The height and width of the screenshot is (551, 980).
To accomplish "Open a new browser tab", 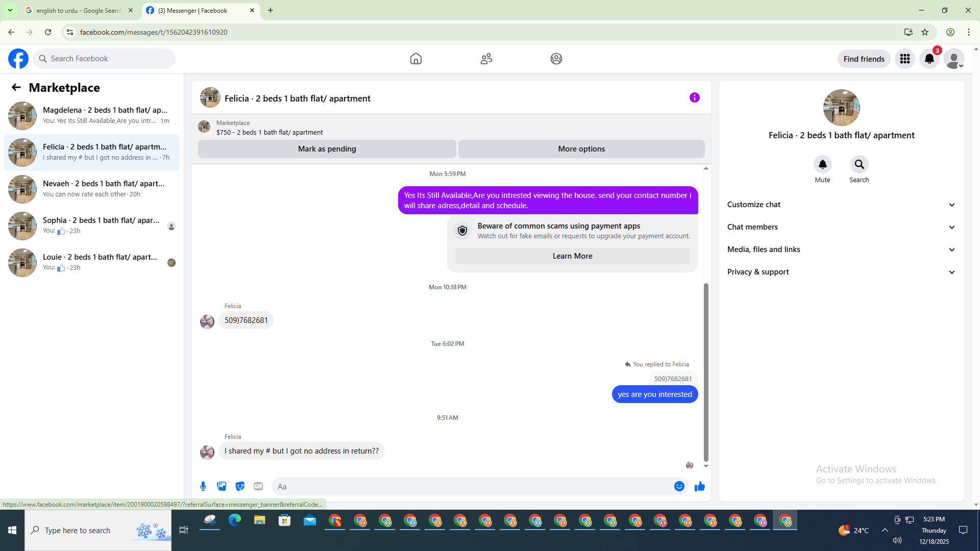I will (x=271, y=10).
